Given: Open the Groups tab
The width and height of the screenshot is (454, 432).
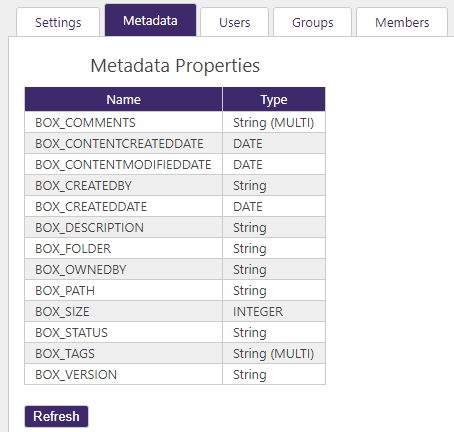Looking at the screenshot, I should 312,22.
